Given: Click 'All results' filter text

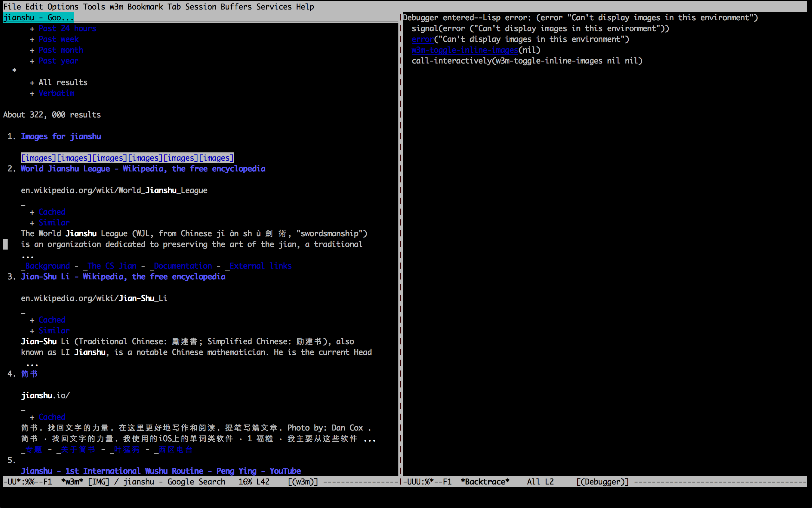Looking at the screenshot, I should click(63, 82).
